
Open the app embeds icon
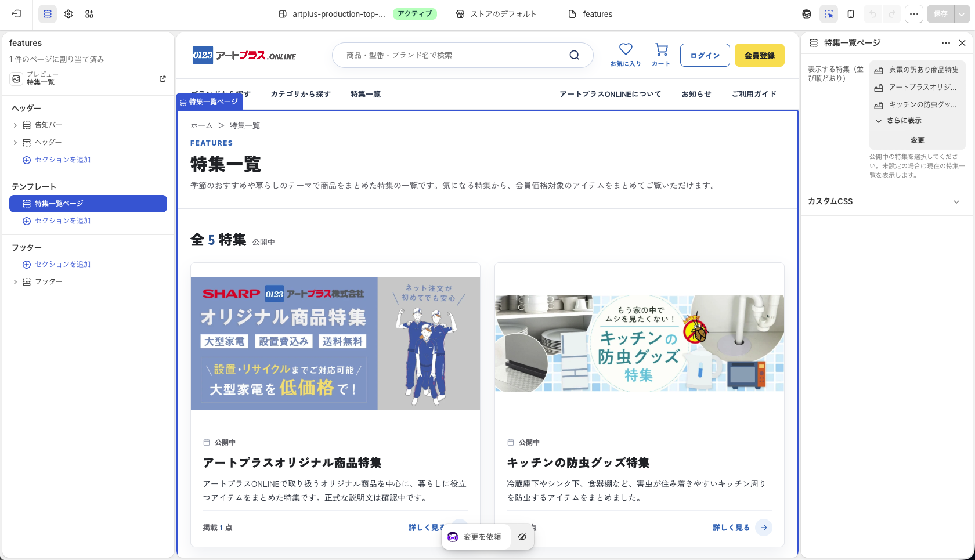tap(89, 14)
